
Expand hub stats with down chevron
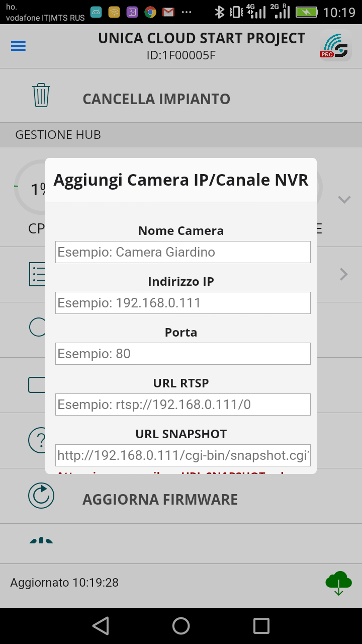click(344, 200)
